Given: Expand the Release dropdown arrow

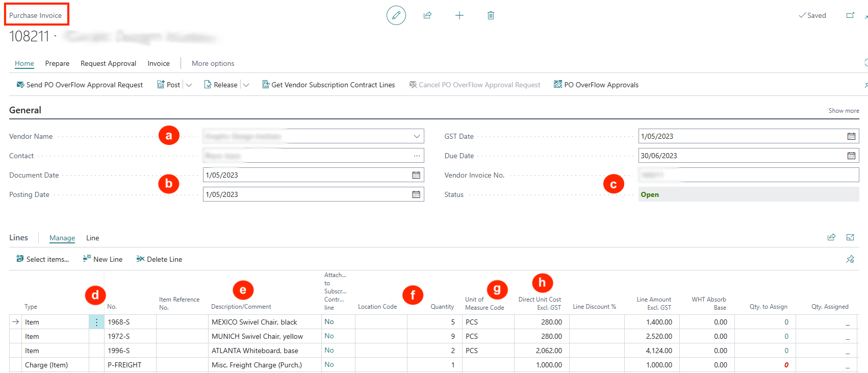Looking at the screenshot, I should (x=246, y=85).
